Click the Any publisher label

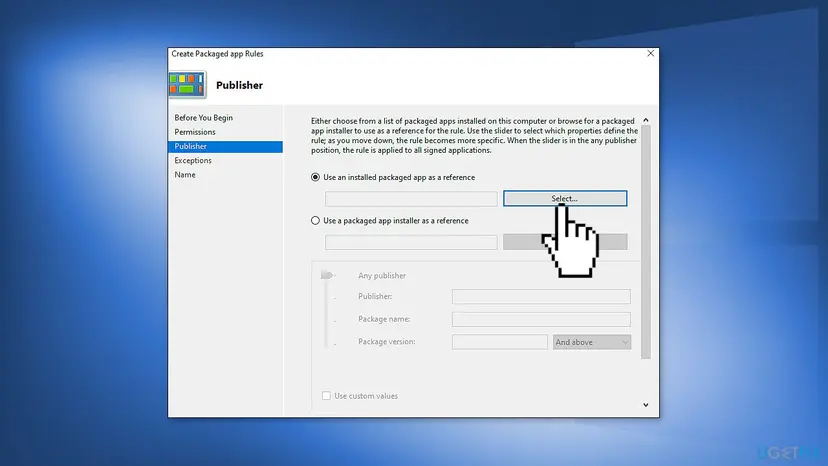382,275
